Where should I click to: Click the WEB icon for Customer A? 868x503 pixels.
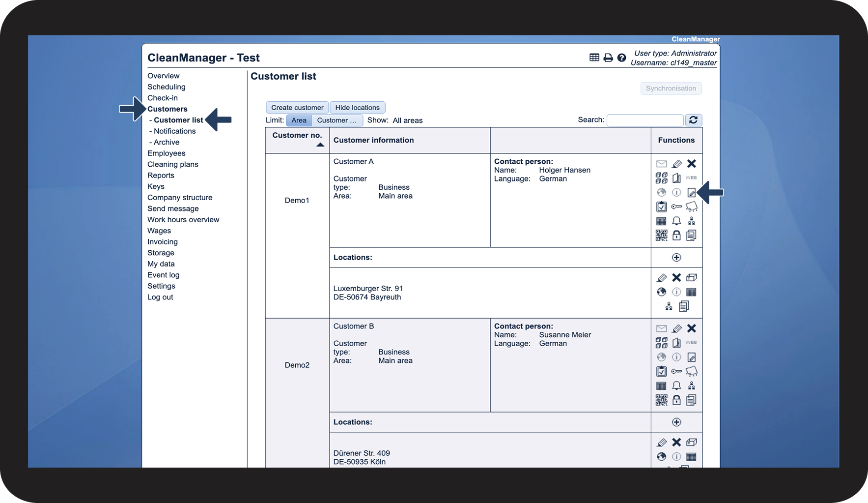click(x=692, y=178)
